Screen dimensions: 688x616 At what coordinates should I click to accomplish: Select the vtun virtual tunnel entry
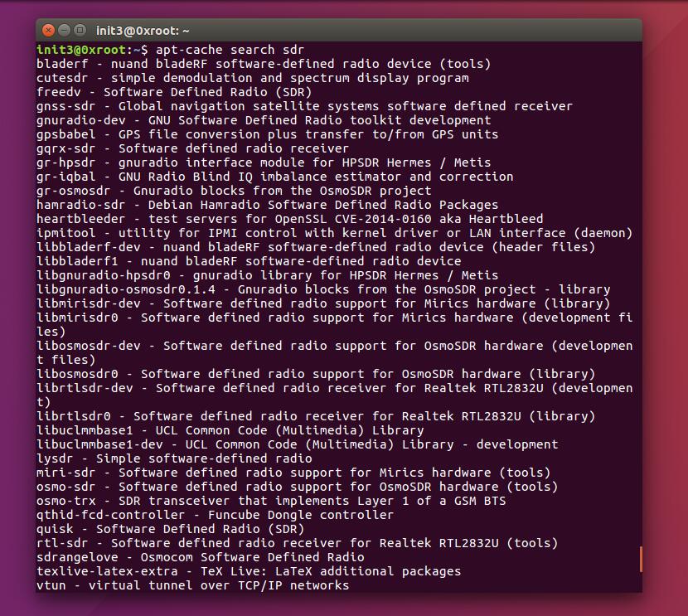pyautogui.click(x=166, y=584)
